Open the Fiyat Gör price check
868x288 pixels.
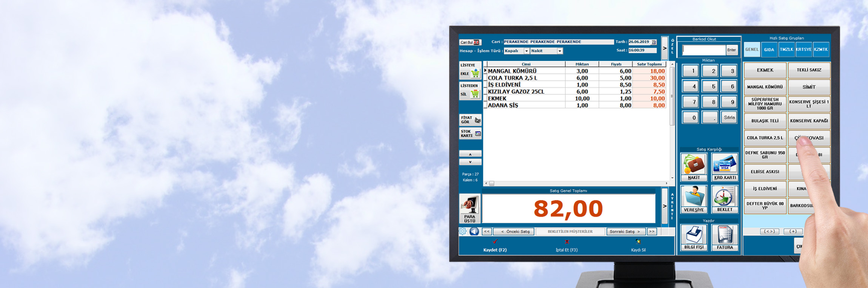(470, 120)
